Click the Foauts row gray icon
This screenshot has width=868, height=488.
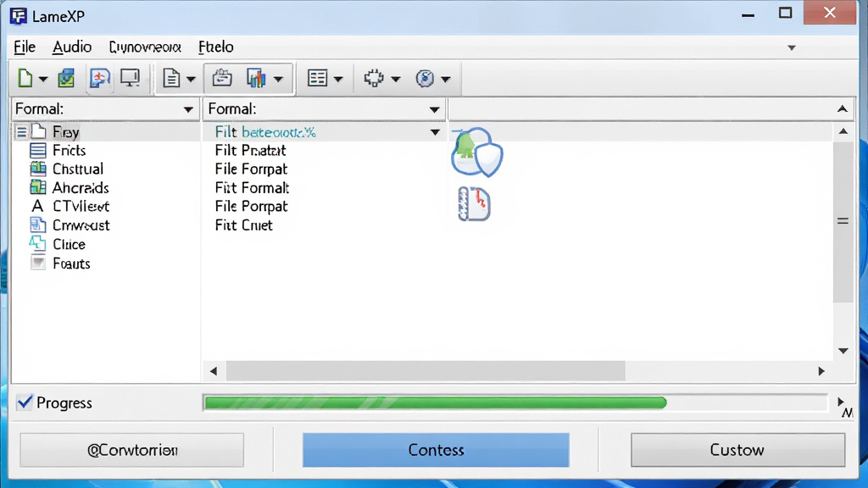pyautogui.click(x=37, y=263)
